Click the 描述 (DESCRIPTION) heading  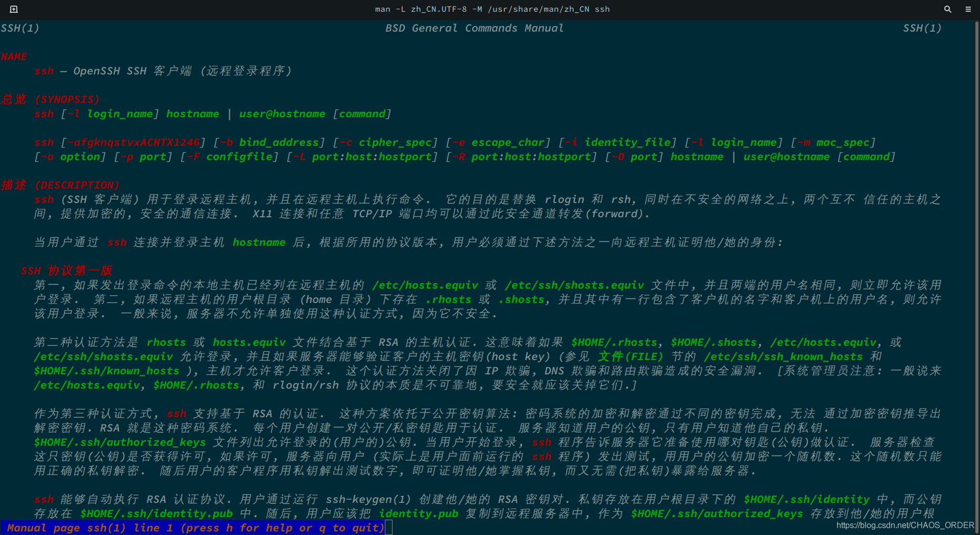coord(60,185)
